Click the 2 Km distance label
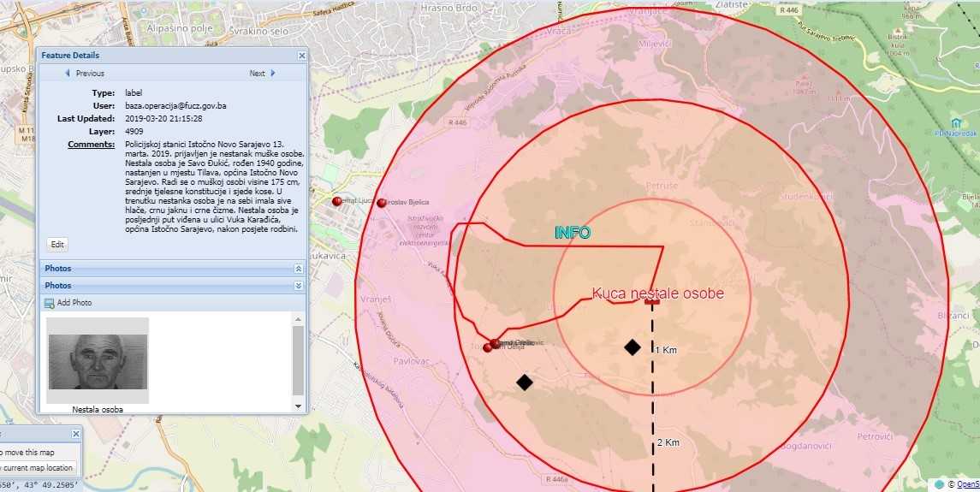Screen dimensions: 980x492 [667, 442]
